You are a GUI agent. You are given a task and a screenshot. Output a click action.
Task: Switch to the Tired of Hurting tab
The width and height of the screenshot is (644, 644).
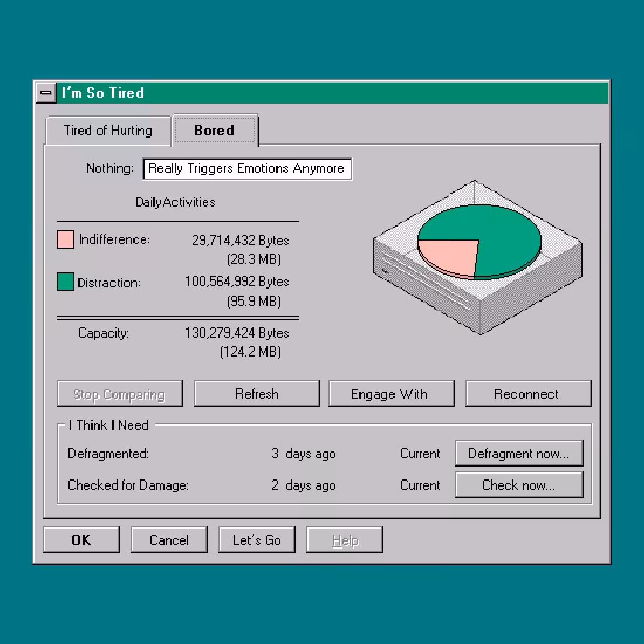click(x=108, y=131)
